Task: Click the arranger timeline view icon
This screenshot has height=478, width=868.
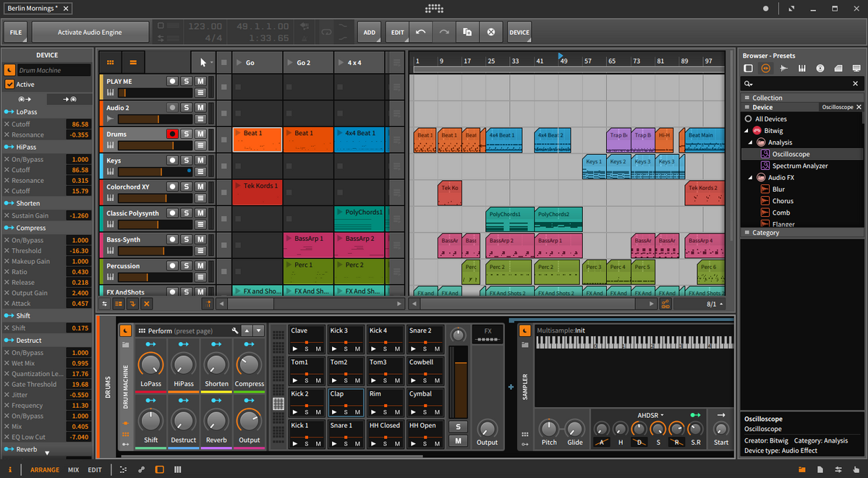Action: click(133, 62)
